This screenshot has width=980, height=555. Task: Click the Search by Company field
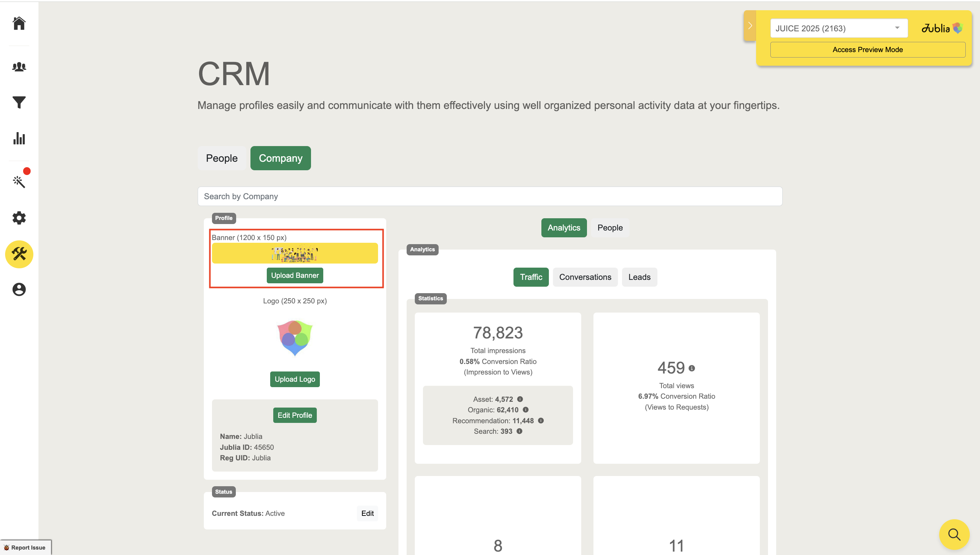click(489, 196)
